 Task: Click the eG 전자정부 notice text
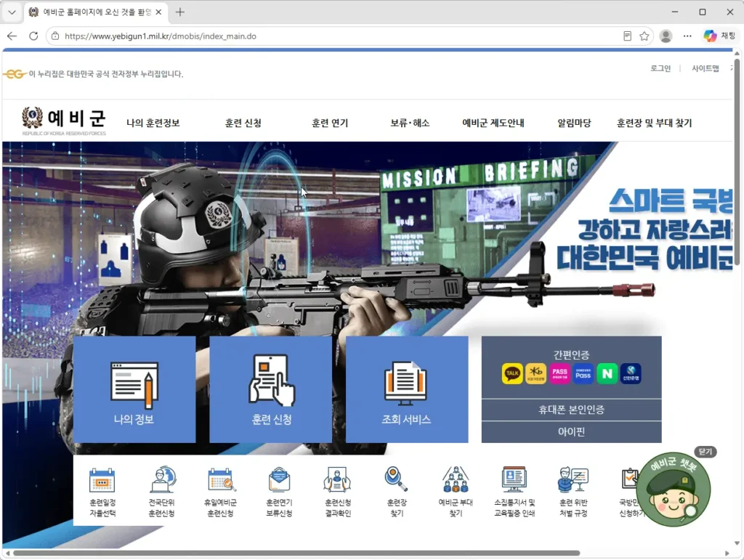click(x=105, y=74)
